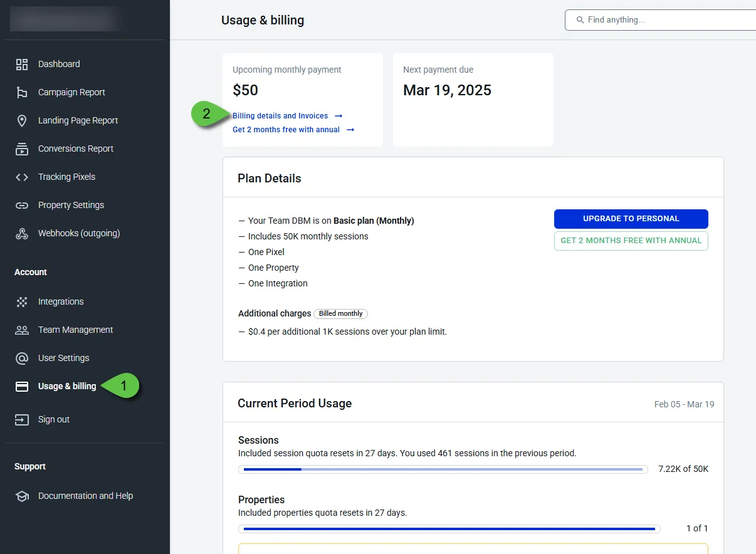
Task: Click the Current Period Usage heading
Action: [295, 404]
